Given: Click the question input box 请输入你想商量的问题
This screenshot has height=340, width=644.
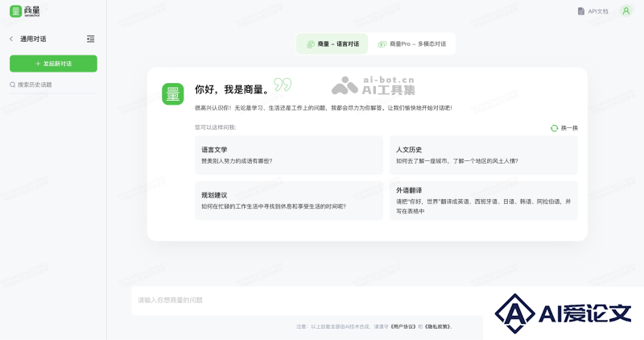Looking at the screenshot, I should point(308,301).
